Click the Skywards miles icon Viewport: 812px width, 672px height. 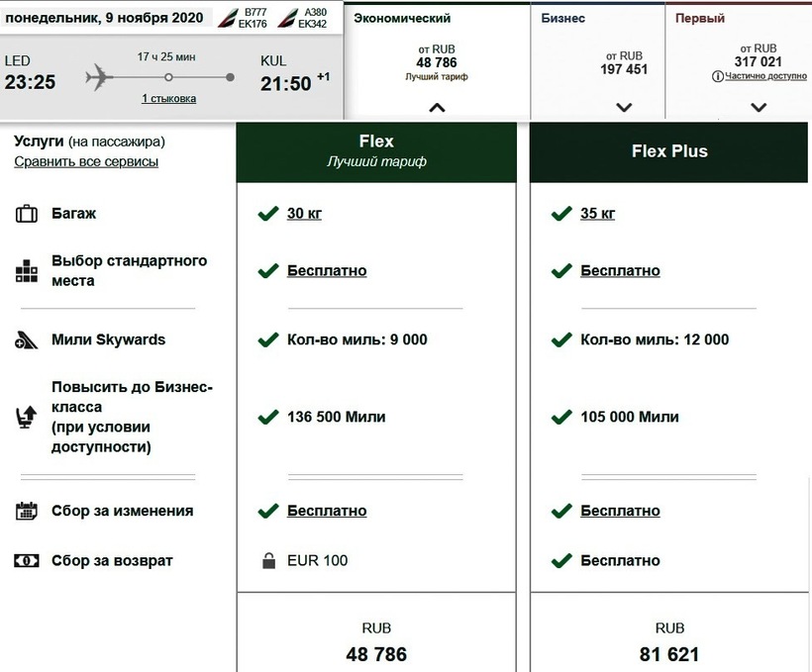click(x=27, y=340)
